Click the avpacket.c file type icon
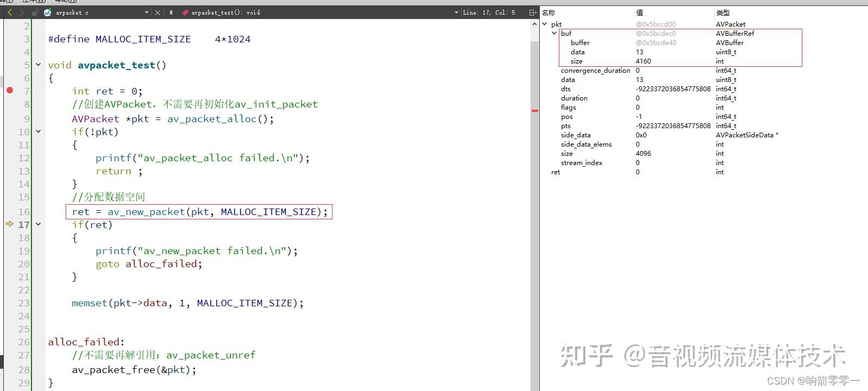Image resolution: width=868 pixels, height=391 pixels. [x=48, y=12]
